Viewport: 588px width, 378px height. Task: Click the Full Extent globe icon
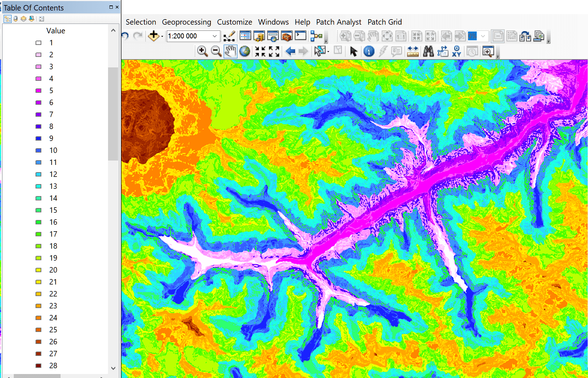coord(245,51)
